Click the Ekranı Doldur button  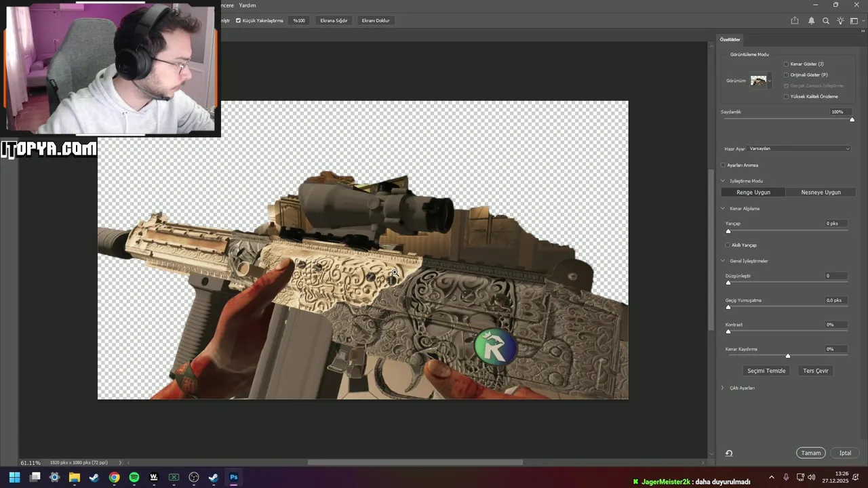tap(376, 21)
